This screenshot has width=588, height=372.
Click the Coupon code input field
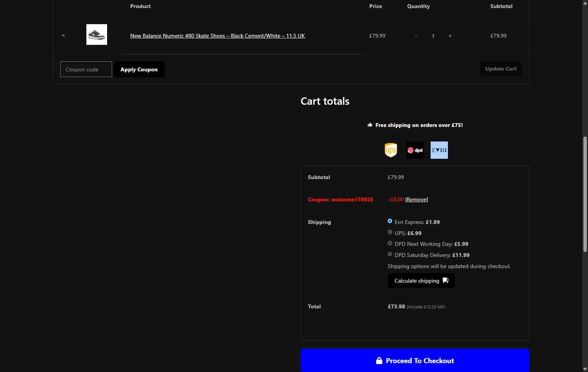pos(86,69)
